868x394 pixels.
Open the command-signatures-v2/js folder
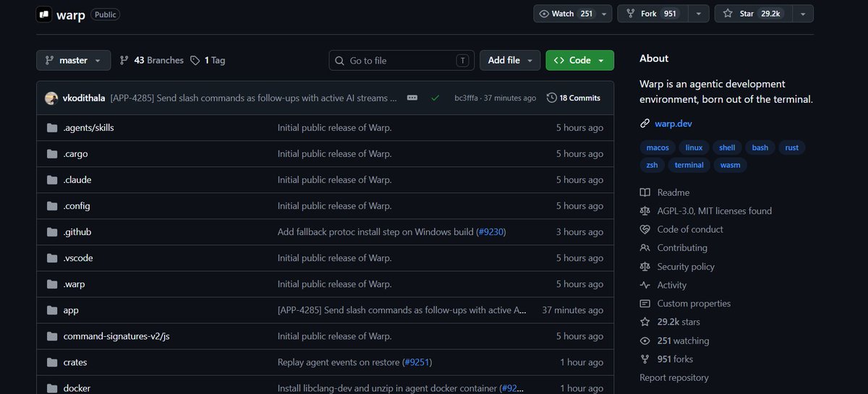pyautogui.click(x=116, y=336)
